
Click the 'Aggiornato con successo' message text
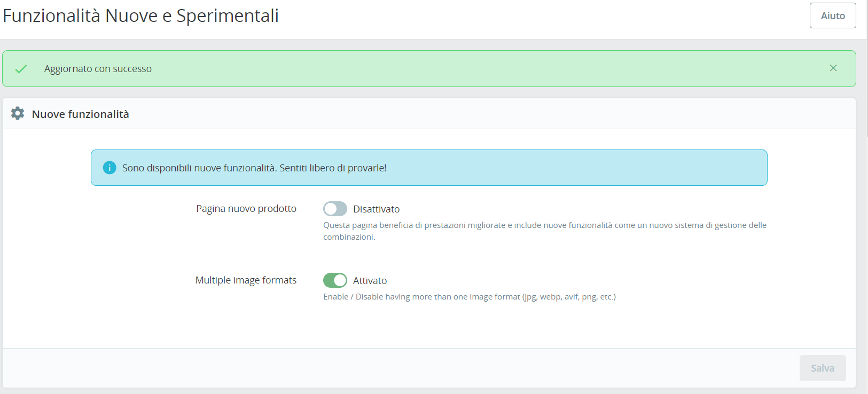98,69
